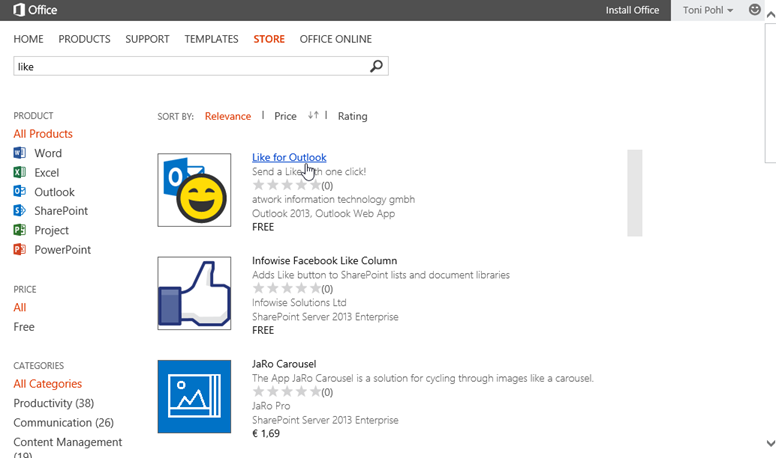Open the JaRo Carousel app thumbnail
The height and width of the screenshot is (458, 776).
coord(194,397)
